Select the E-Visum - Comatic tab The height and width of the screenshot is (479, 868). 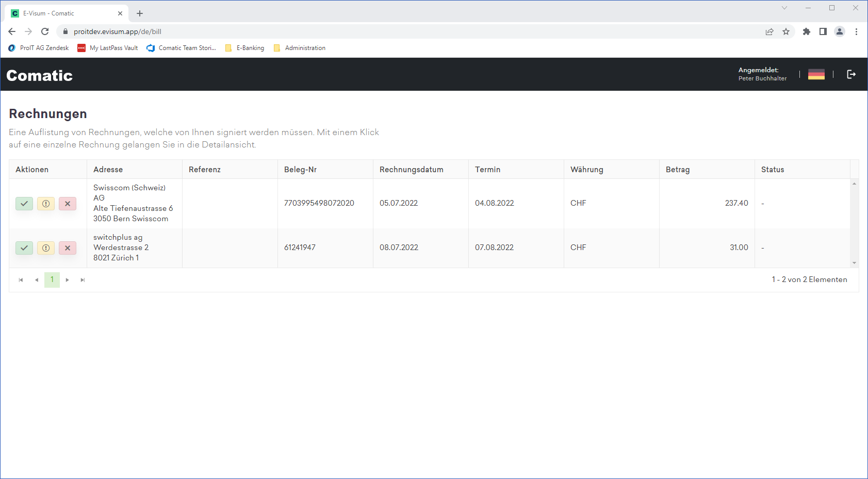point(66,13)
